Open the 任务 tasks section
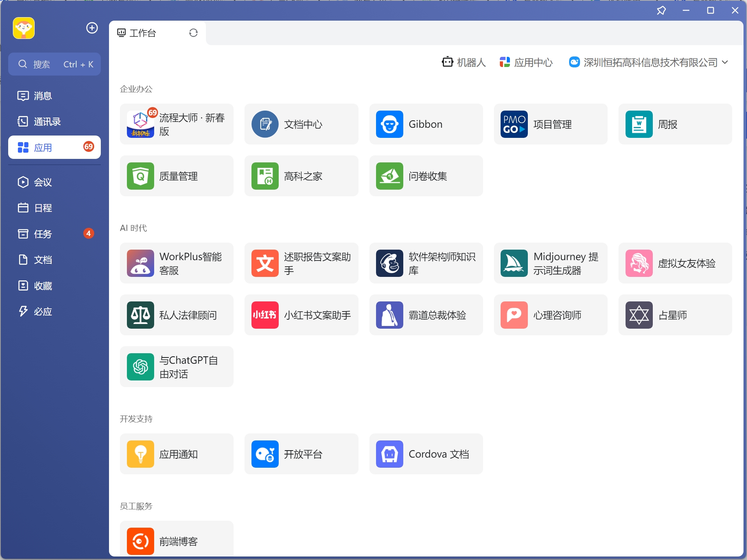The height and width of the screenshot is (560, 747). 42,234
